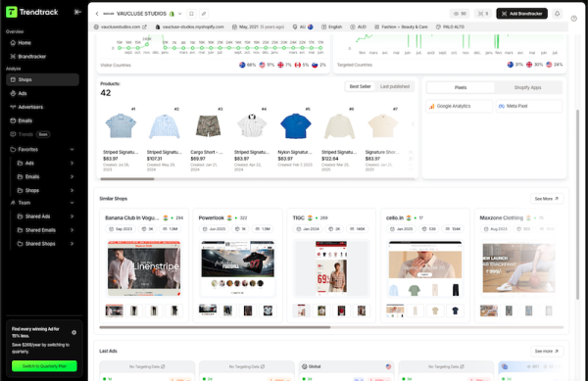Viewport: 588px width, 381px height.
Task: Select Shops in the Analyze section
Action: [x=42, y=79]
